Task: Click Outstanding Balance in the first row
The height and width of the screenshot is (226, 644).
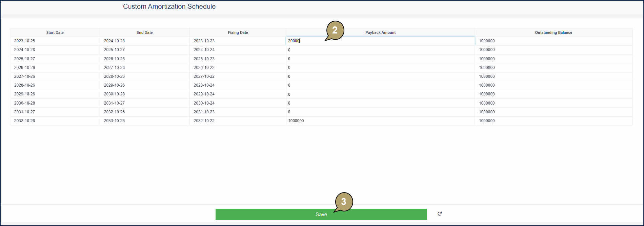Action: coord(487,41)
